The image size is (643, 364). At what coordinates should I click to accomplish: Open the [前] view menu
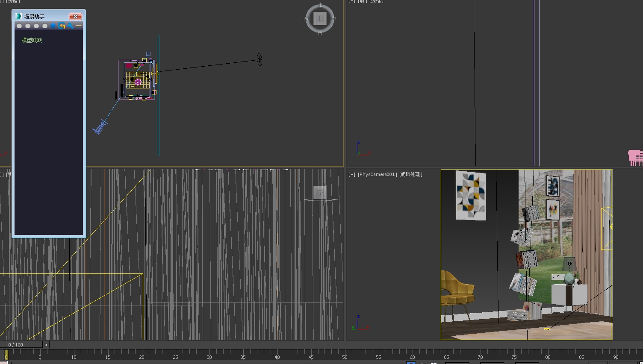pos(362,1)
